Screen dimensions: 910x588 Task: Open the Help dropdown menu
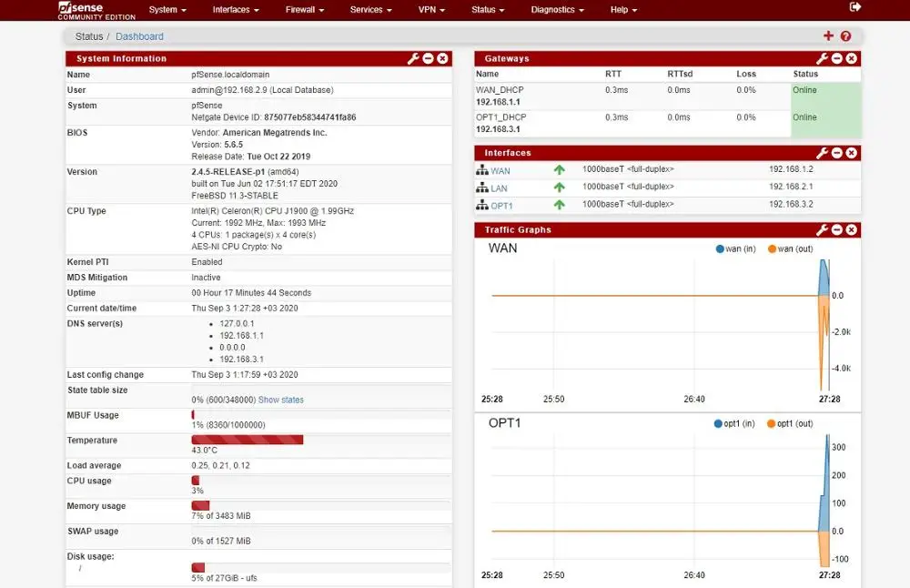624,10
